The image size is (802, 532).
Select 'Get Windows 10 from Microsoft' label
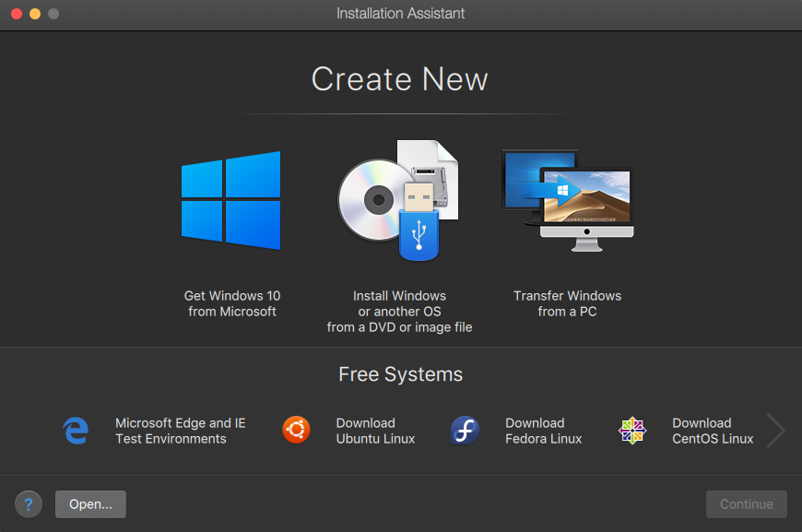[x=232, y=303]
